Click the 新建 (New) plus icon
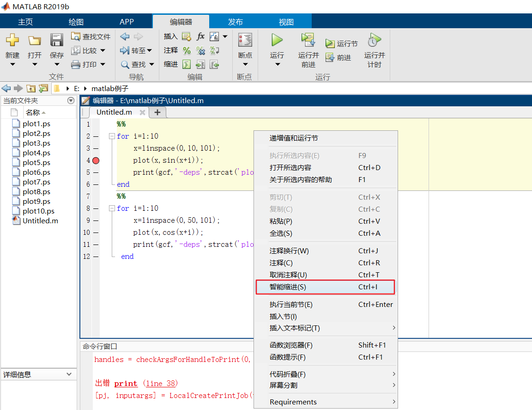This screenshot has width=532, height=410. point(12,40)
